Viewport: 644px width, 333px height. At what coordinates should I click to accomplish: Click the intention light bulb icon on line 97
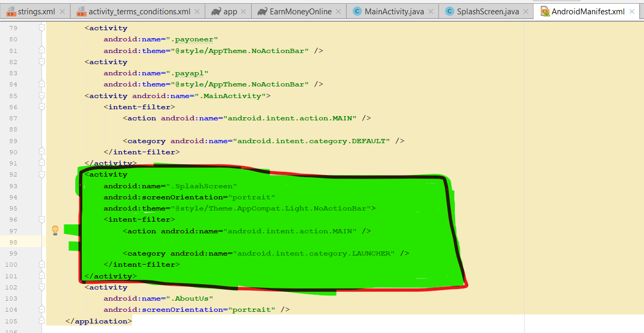(55, 230)
